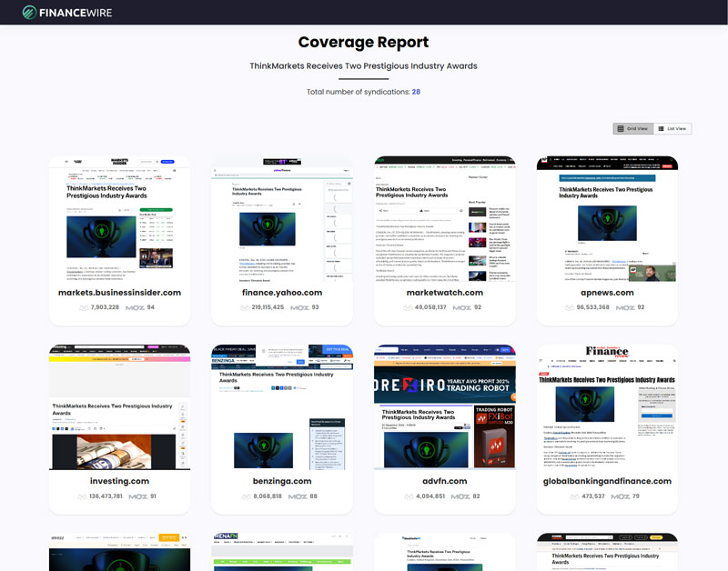728x571 pixels.
Task: Click the "Coverage Report" heading
Action: 363,42
